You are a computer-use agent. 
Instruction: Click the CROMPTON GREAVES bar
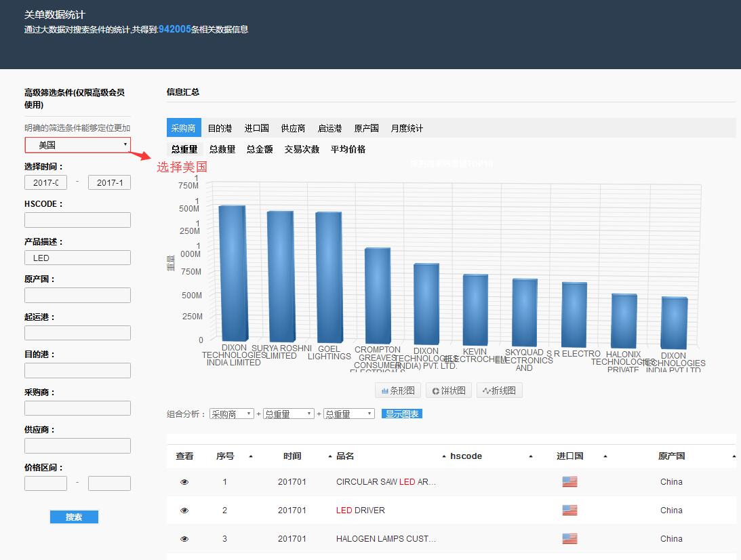378,296
